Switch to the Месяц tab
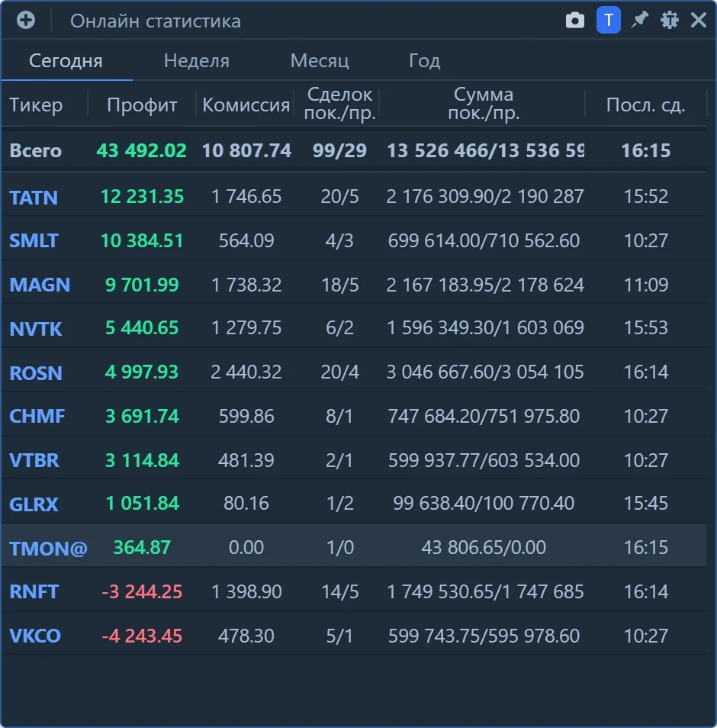 pyautogui.click(x=320, y=61)
